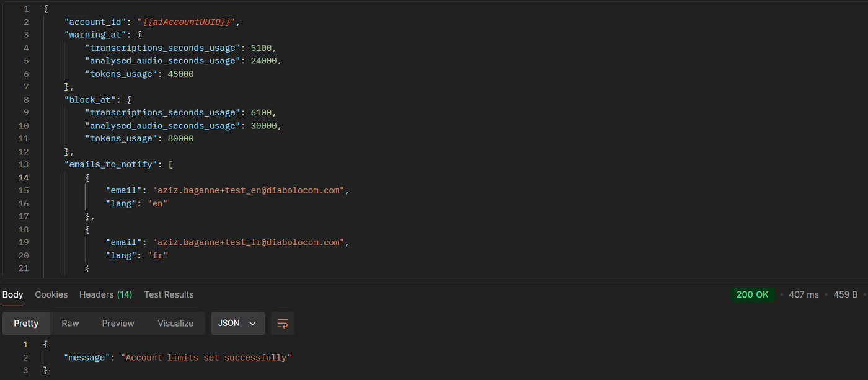Screen dimensions: 868x380
Task: Open the Visualize view
Action: pyautogui.click(x=175, y=324)
